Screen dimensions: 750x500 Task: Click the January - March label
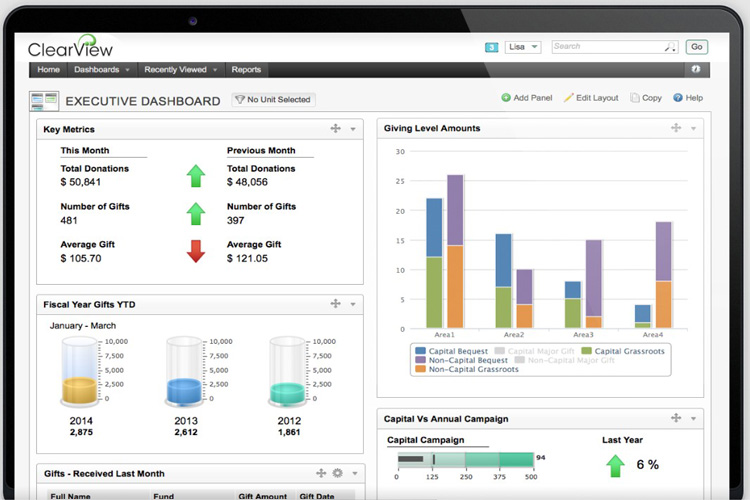(x=83, y=325)
